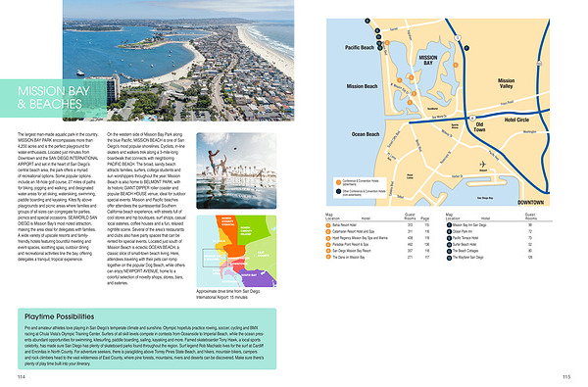Screen dimensions: 588x387
Task: Open the Hyatt Regency Mission Bay listing
Action: point(360,238)
